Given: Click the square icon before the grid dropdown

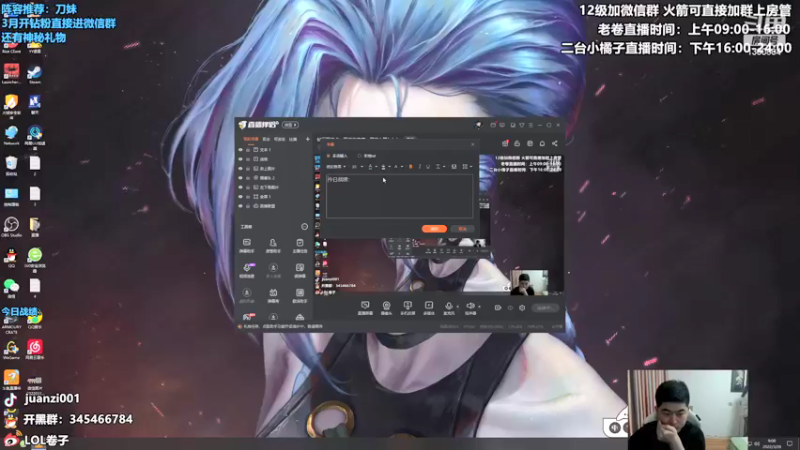Looking at the screenshot, I should pyautogui.click(x=454, y=167).
